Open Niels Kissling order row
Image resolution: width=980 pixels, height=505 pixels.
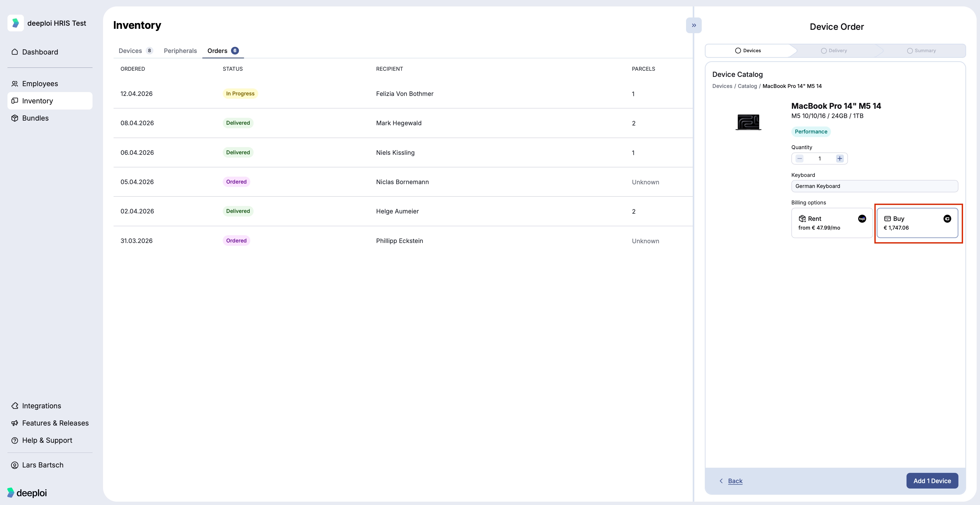(x=403, y=152)
